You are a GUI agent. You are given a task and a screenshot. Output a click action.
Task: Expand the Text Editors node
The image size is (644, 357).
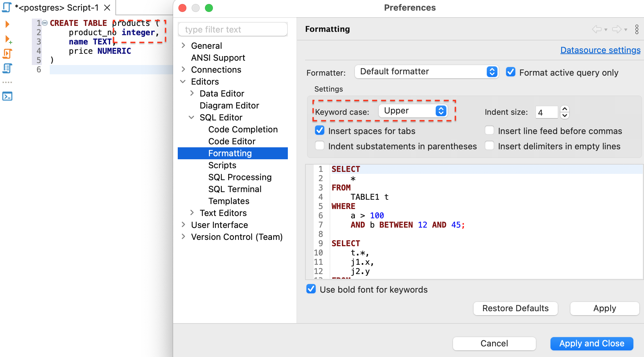[192, 213]
